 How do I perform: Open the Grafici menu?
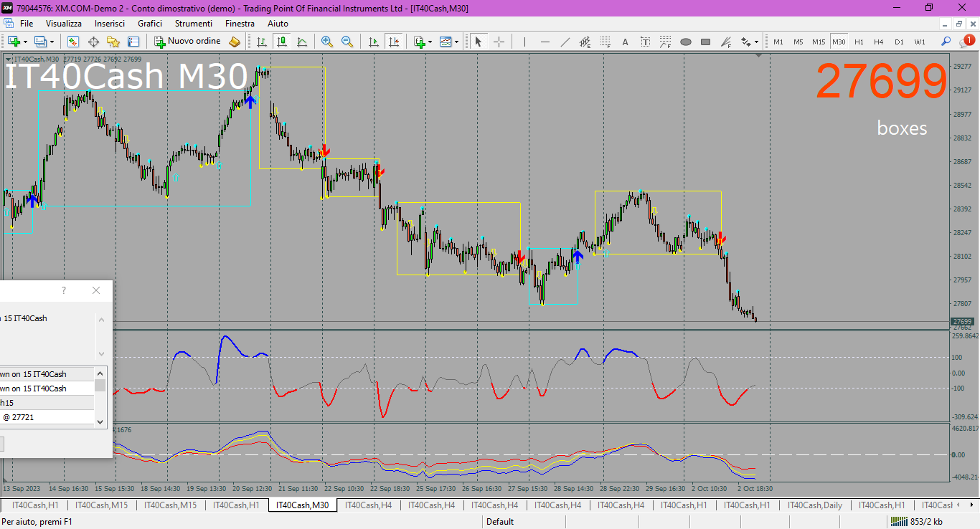(150, 24)
